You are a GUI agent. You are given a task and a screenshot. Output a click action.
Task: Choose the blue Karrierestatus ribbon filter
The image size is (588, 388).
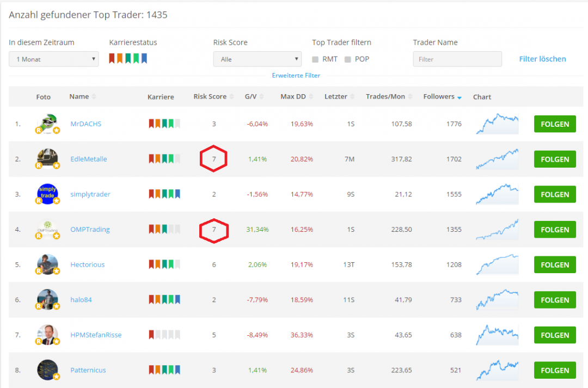point(144,58)
